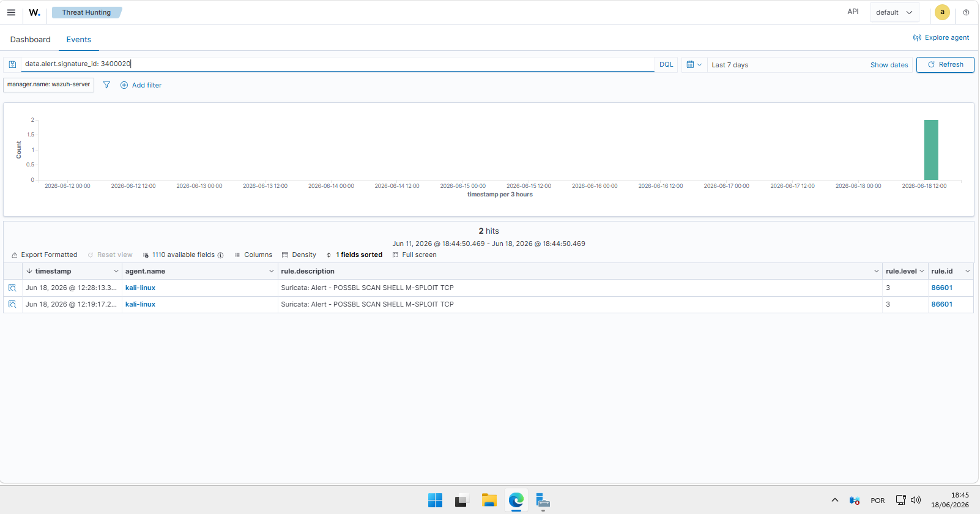Open the remote desktop taskbar app
Screen dimensions: 980x514
(x=543, y=501)
